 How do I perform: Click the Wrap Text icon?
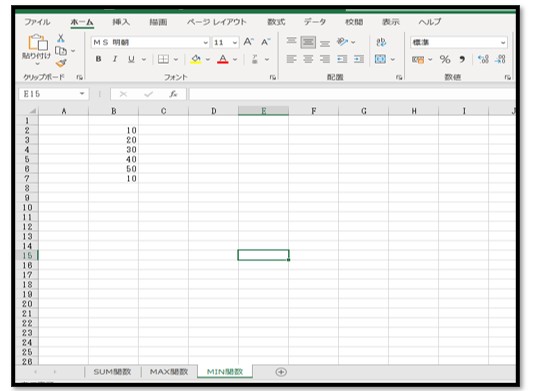381,42
